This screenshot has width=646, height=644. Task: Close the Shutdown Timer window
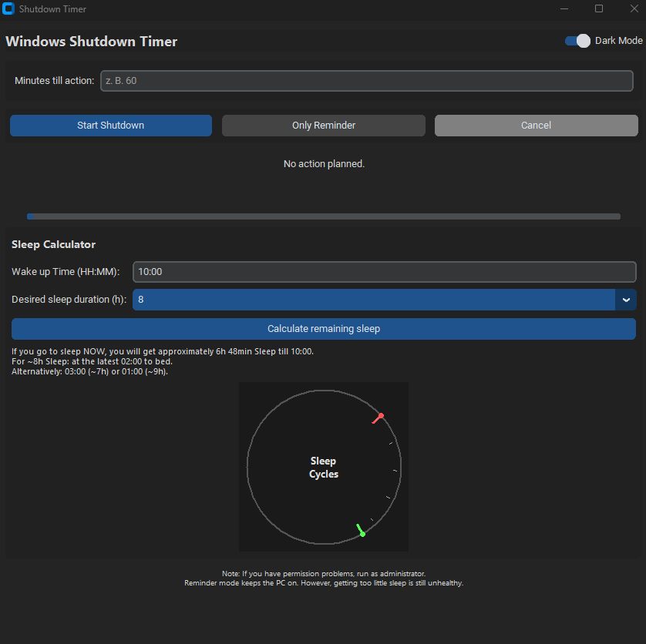point(634,8)
